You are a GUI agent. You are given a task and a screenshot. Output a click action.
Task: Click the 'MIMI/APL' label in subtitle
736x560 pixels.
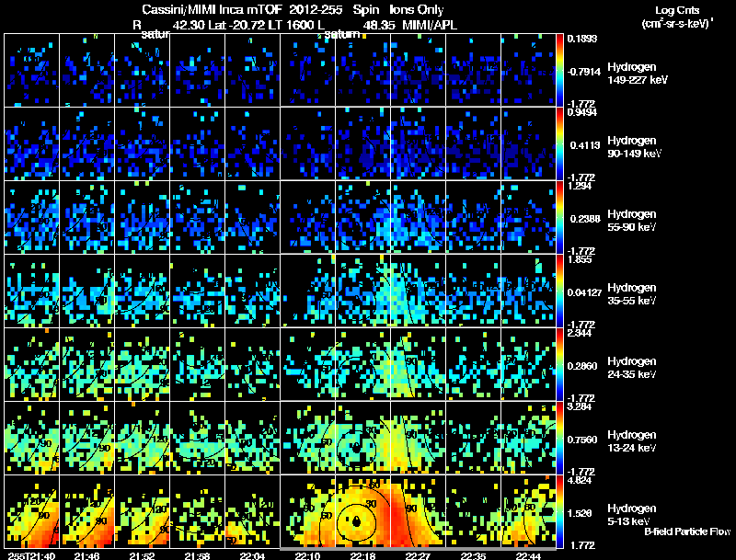pos(430,25)
